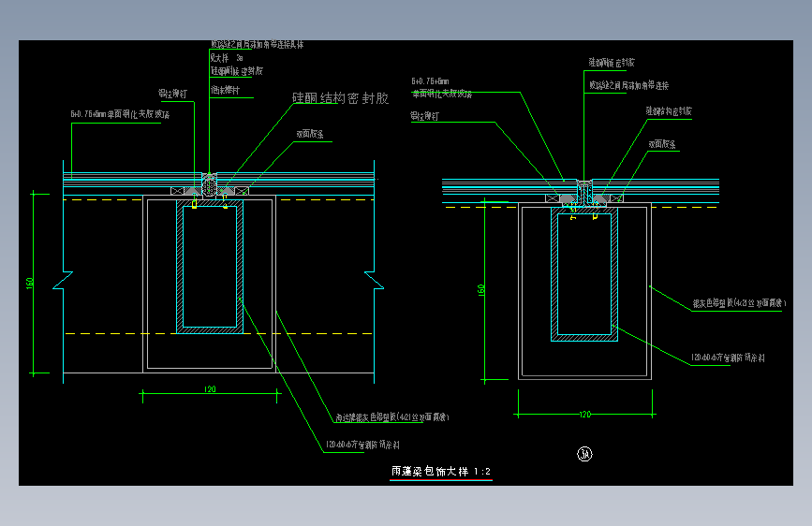Image resolution: width=812 pixels, height=526 pixels.
Task: Select the '120' dimension above the 3A tag
Action: coord(585,415)
